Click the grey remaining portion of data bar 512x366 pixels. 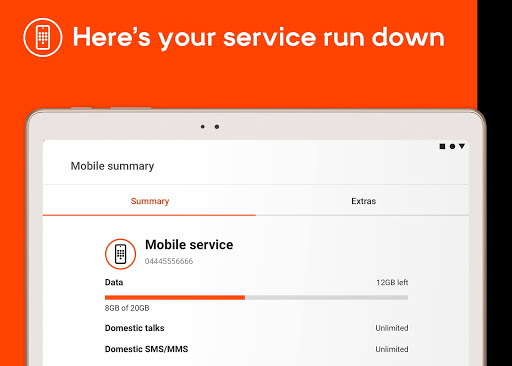[x=327, y=297]
